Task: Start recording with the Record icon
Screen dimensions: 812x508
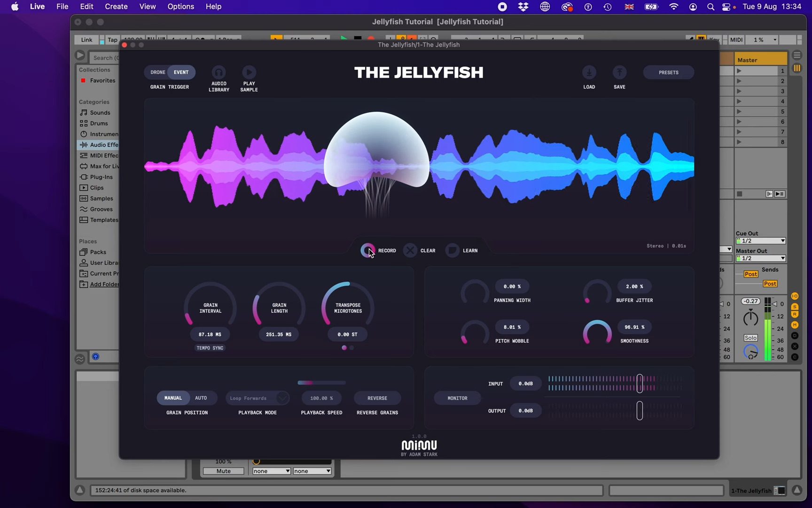Action: click(x=367, y=251)
